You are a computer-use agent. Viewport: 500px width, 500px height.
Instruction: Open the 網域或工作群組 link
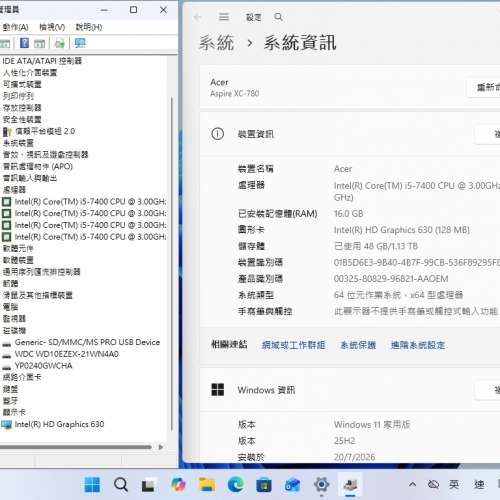pos(293,345)
